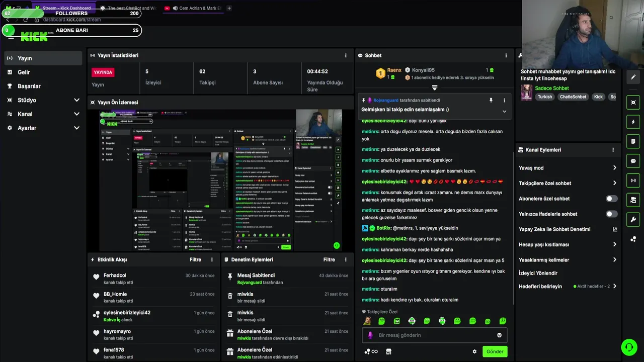Click the ChatleSohbet stream tag
This screenshot has height=362, width=644.
573,97
